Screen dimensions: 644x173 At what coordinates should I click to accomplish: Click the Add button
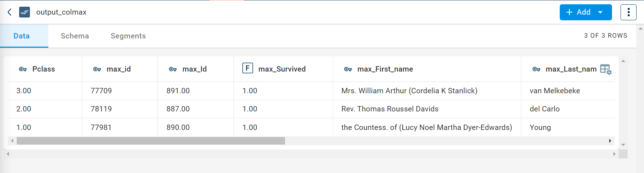(578, 12)
